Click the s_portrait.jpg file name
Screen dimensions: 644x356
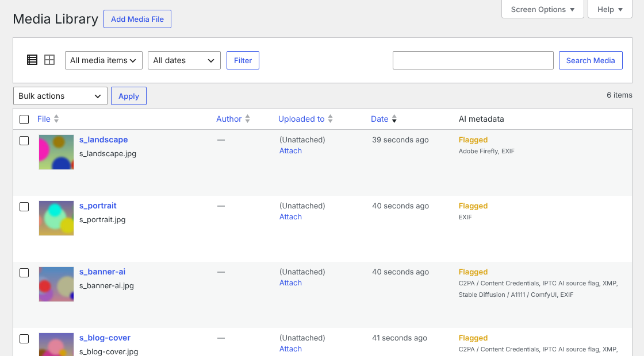pos(102,220)
